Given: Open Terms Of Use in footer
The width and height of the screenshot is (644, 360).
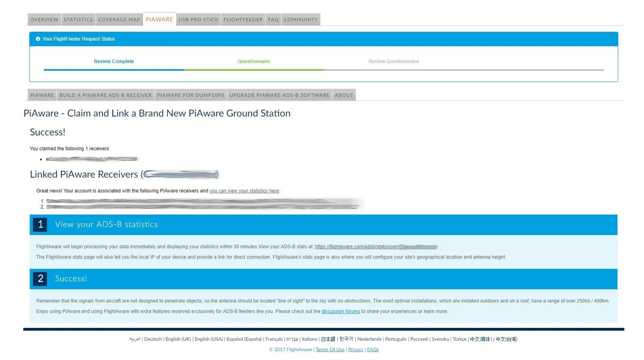Looking at the screenshot, I should (330, 350).
